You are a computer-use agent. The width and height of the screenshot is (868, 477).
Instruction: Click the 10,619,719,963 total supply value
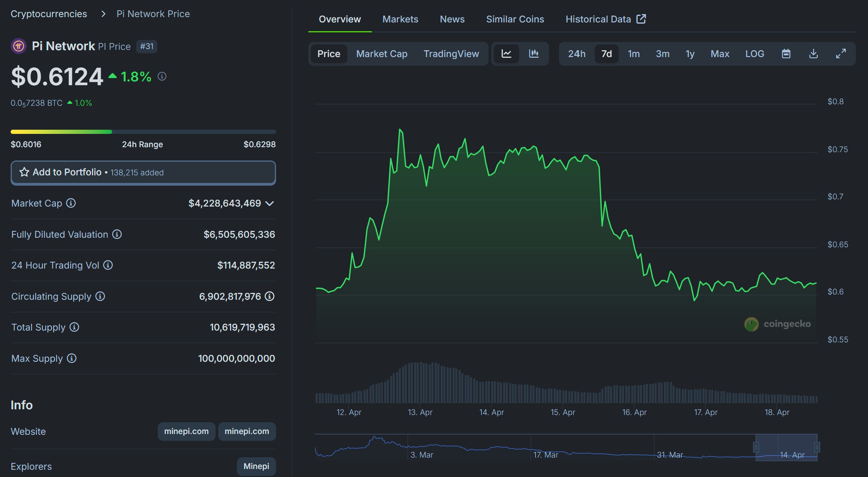pos(242,327)
